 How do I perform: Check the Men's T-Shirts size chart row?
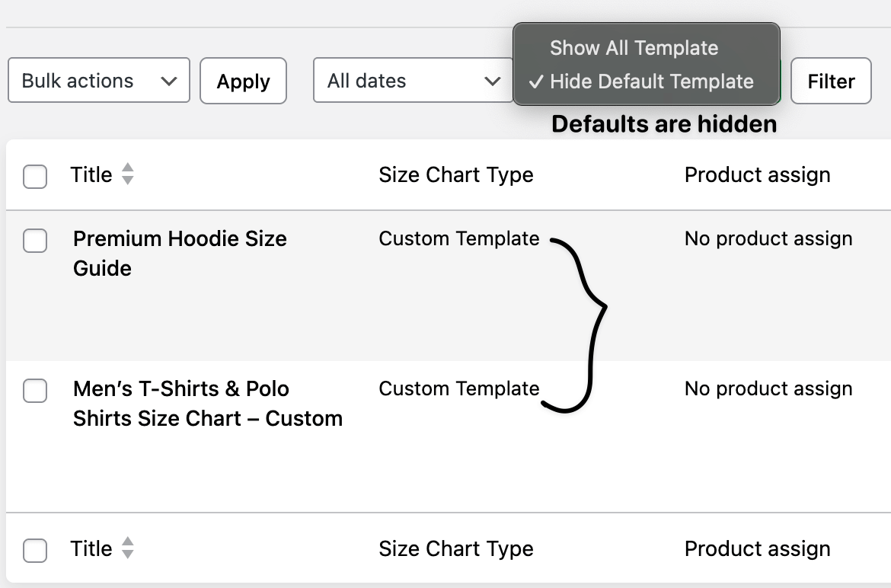(35, 391)
